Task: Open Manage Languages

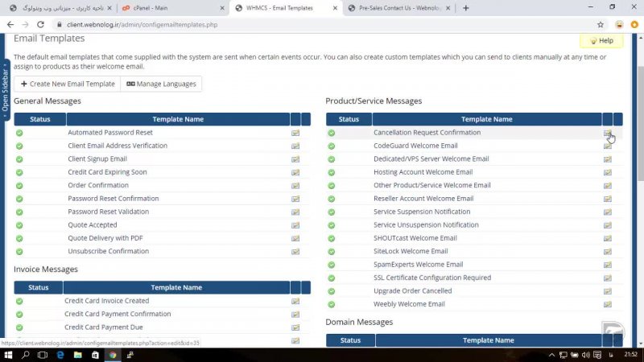Action: (x=161, y=84)
